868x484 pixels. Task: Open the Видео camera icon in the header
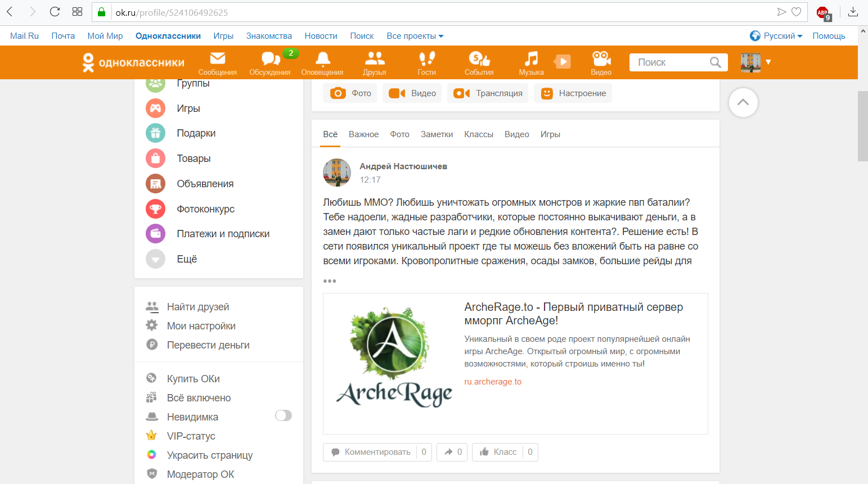pyautogui.click(x=601, y=58)
